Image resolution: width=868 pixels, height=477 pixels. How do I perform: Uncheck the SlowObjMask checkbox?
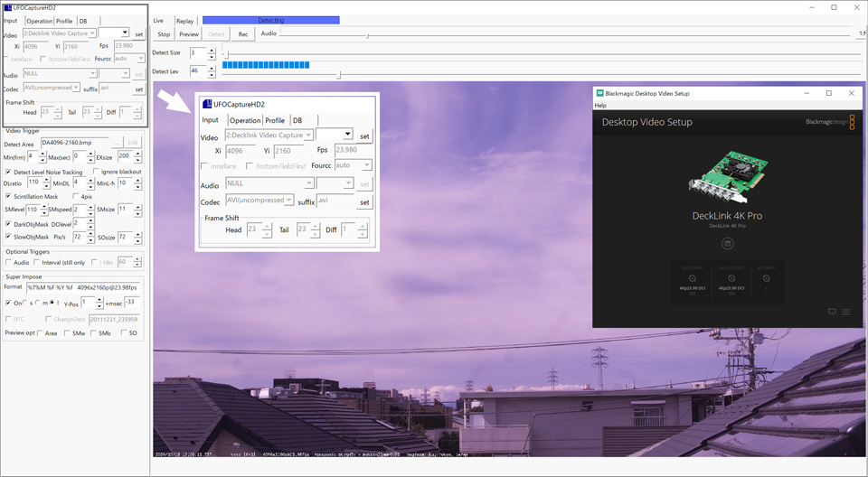coord(8,237)
